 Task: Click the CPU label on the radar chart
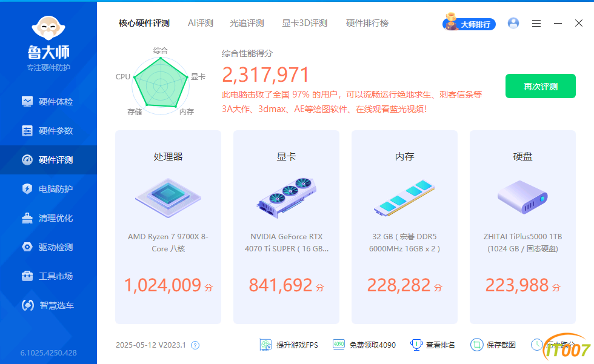point(122,76)
